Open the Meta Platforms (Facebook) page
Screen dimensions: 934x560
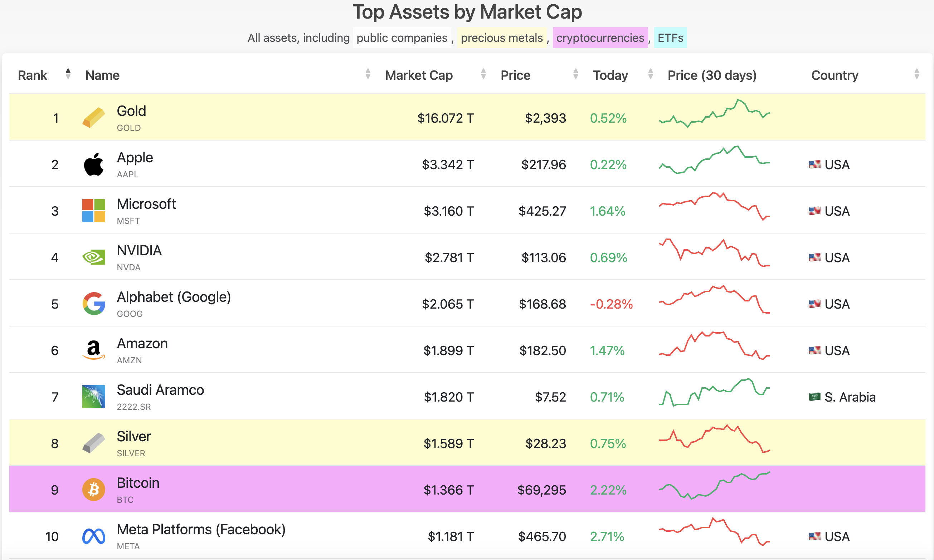tap(201, 530)
